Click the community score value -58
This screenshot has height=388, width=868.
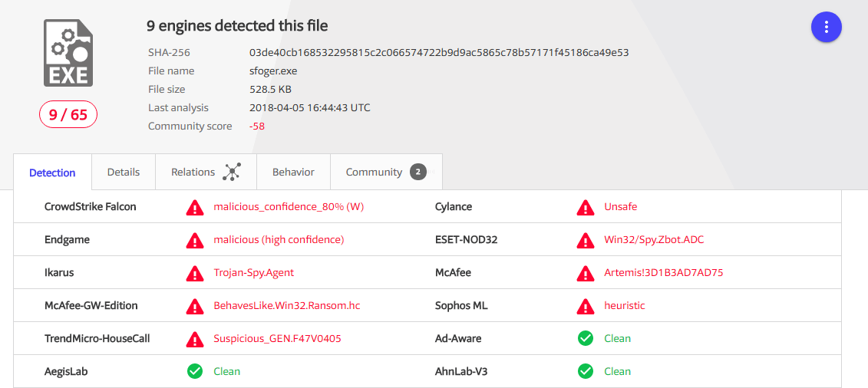[x=257, y=126]
